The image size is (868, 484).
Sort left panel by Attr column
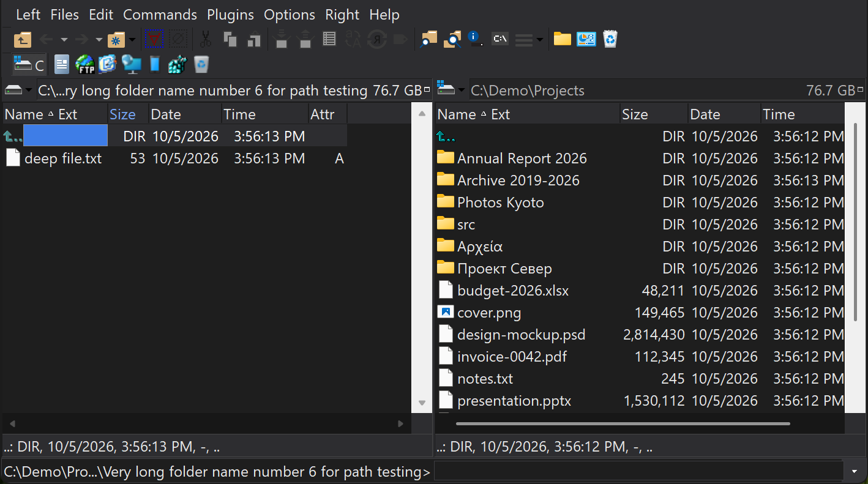[x=327, y=114]
